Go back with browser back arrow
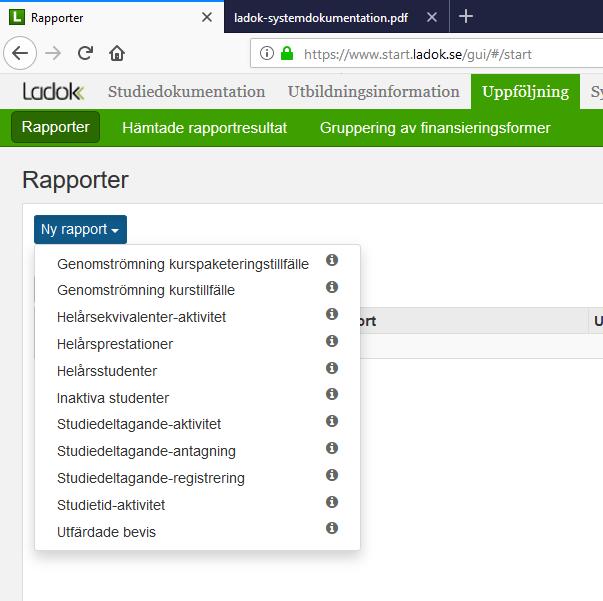The width and height of the screenshot is (603, 601). pyautogui.click(x=20, y=53)
